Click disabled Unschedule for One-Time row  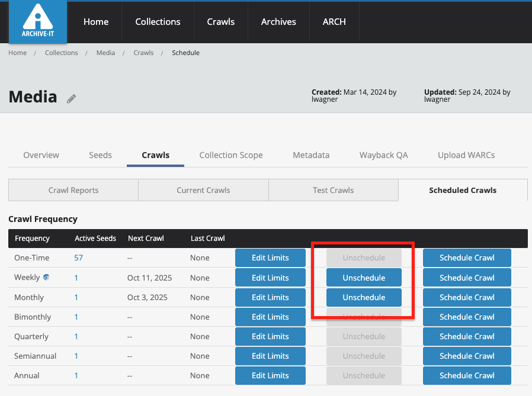click(364, 257)
